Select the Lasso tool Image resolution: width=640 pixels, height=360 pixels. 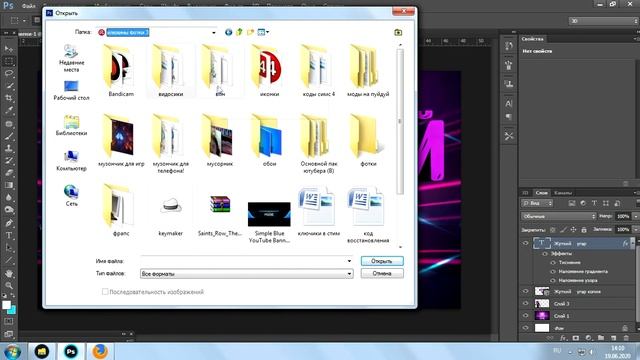(x=9, y=73)
